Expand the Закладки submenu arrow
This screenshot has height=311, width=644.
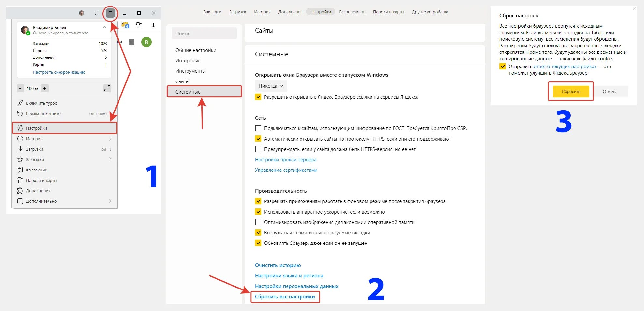110,159
